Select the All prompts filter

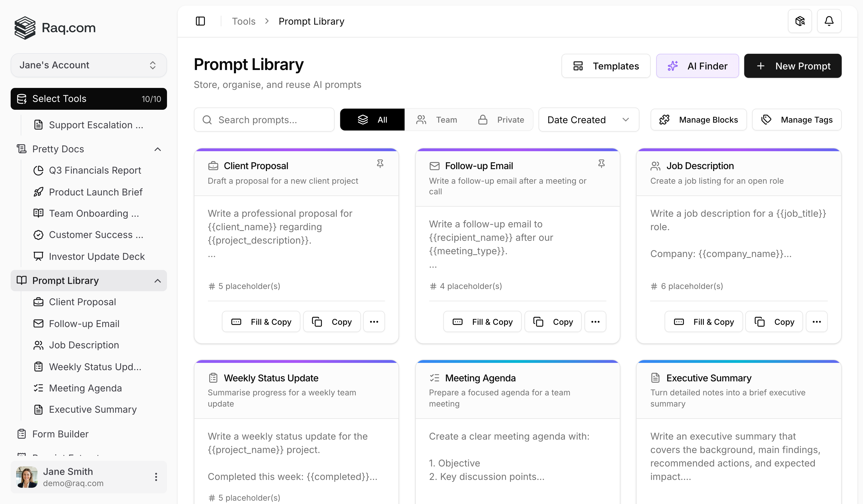(372, 119)
